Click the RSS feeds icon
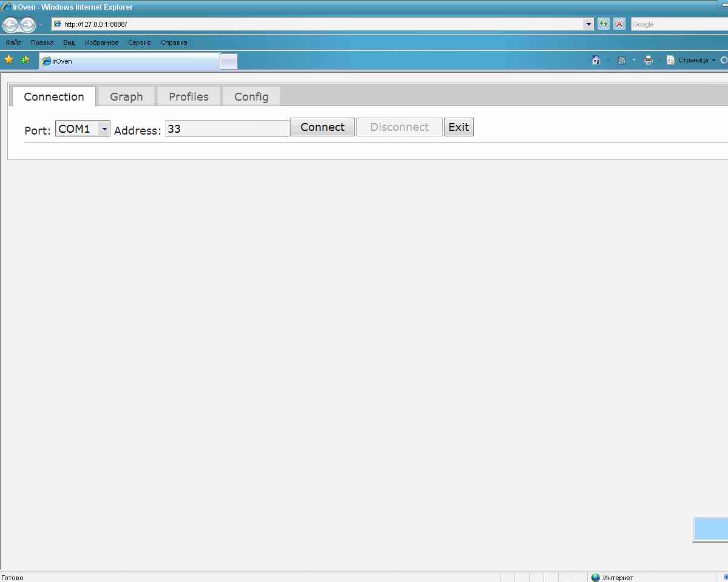The height and width of the screenshot is (582, 728). (622, 60)
